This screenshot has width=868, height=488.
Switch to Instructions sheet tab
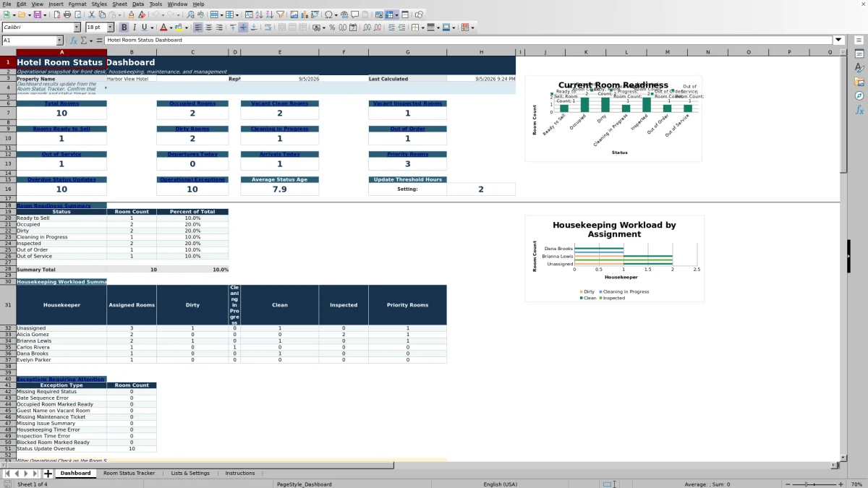coord(240,474)
